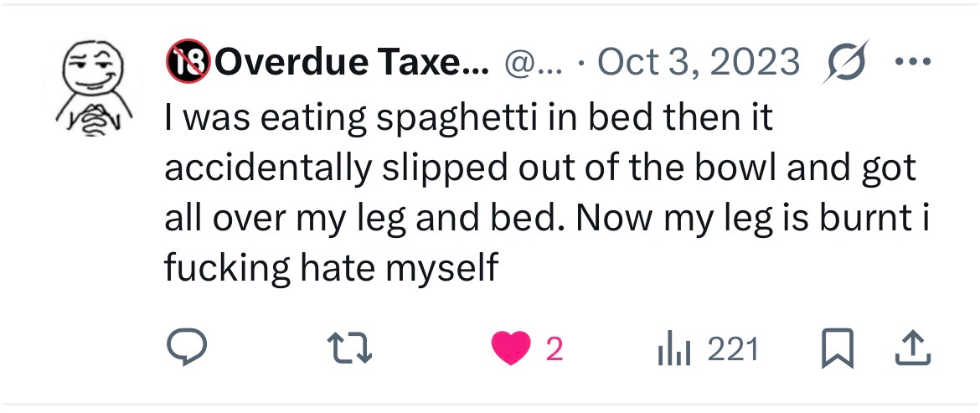Click the Grok slashed-circle icon
This screenshot has width=980, height=413.
tap(844, 63)
